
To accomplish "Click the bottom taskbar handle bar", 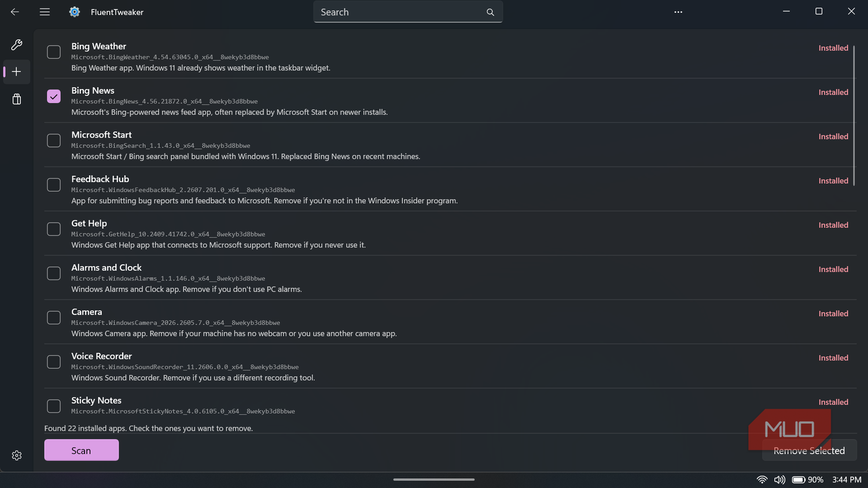I will pyautogui.click(x=434, y=479).
